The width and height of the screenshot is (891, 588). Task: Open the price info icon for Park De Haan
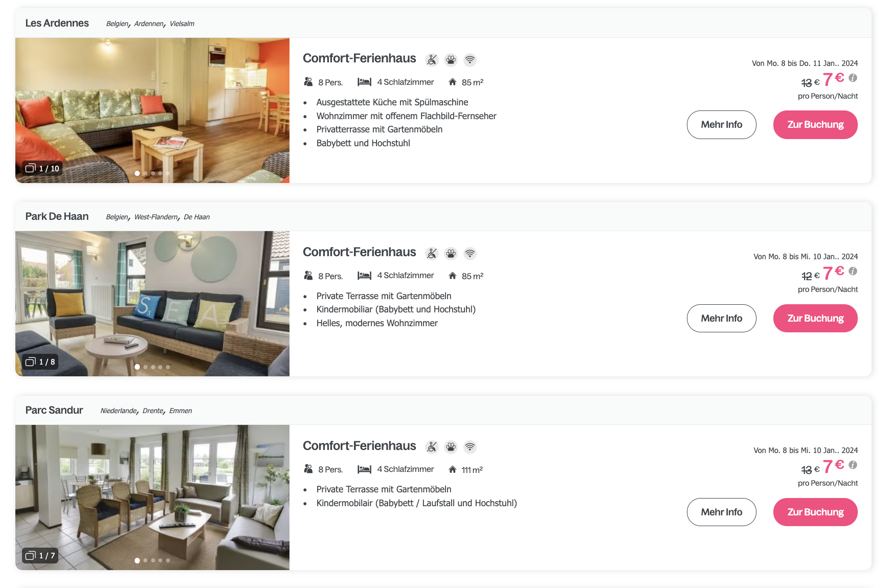tap(853, 271)
